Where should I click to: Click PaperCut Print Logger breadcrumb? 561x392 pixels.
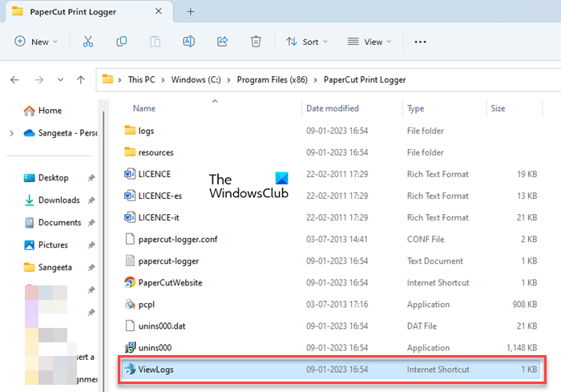pos(365,79)
